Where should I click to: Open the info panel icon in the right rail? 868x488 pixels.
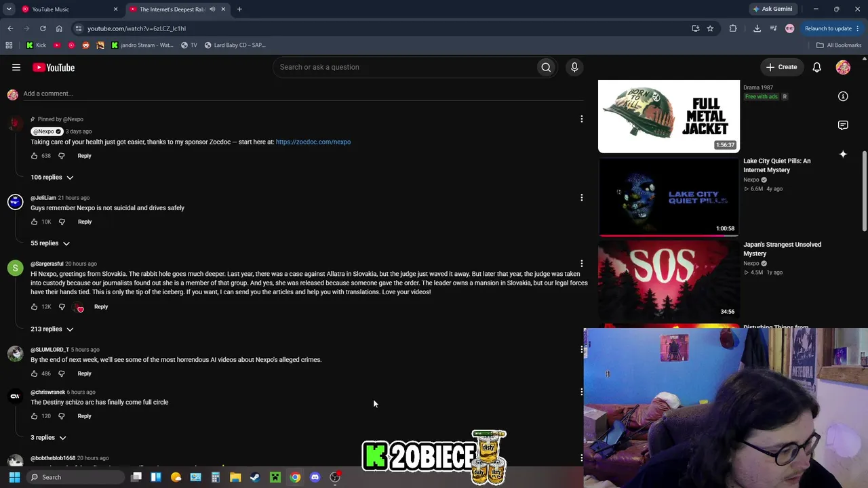[x=843, y=96]
